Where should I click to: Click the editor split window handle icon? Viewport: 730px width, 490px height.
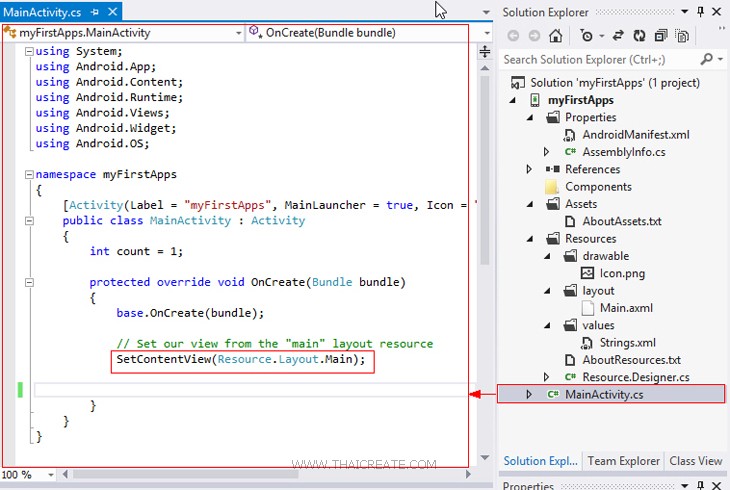485,52
